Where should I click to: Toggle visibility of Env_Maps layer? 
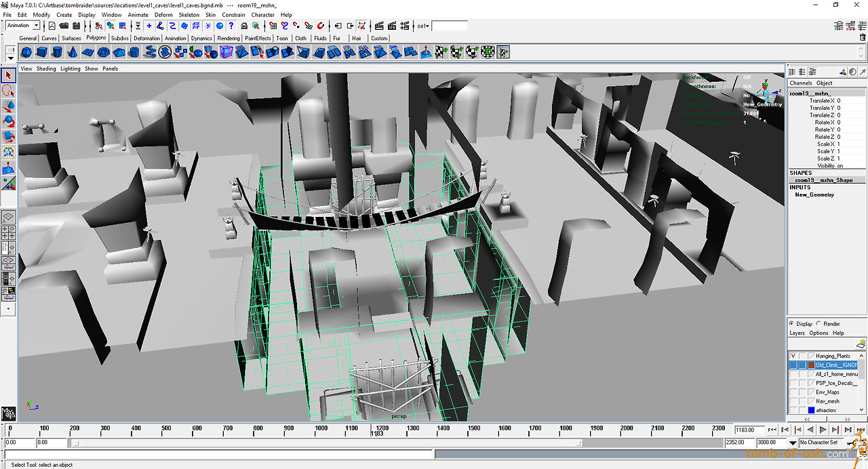[x=793, y=392]
